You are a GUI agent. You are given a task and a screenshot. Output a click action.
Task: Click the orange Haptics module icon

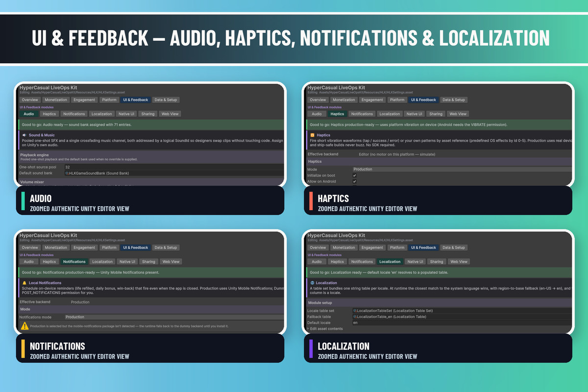coord(313,135)
